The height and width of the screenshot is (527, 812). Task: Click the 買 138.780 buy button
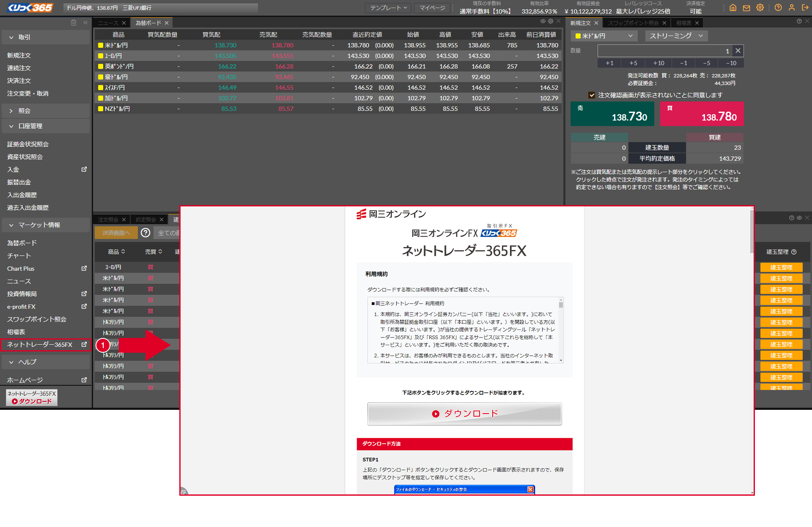702,114
